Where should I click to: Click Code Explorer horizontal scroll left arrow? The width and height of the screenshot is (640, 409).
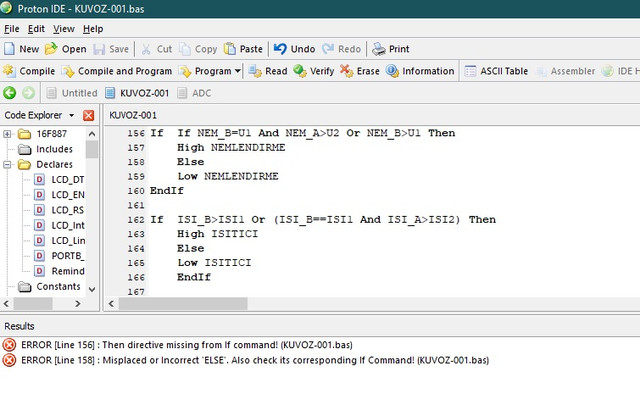[6, 304]
